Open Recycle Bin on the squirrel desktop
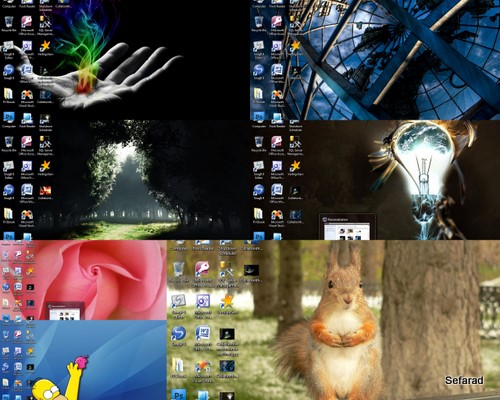The height and width of the screenshot is (400, 500). click(x=178, y=269)
